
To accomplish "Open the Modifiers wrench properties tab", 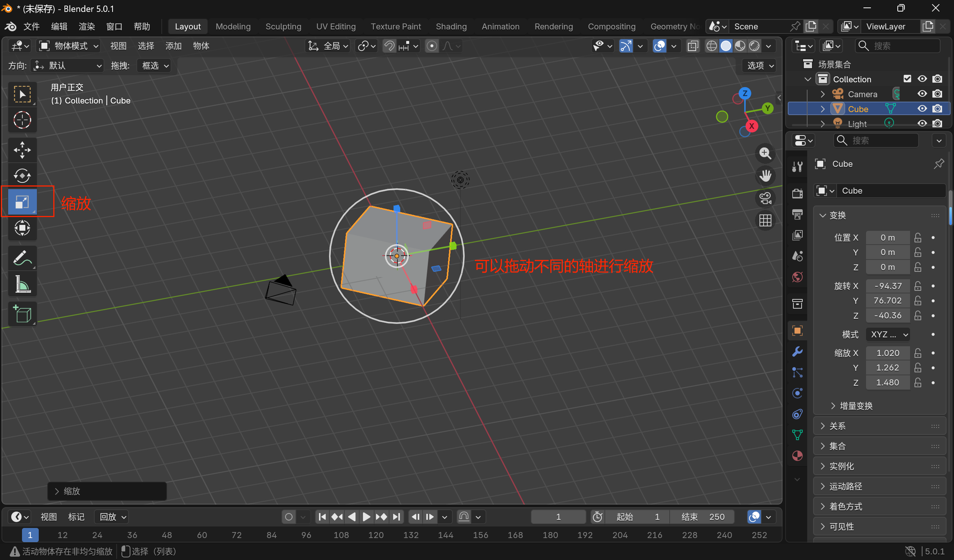I will [797, 351].
